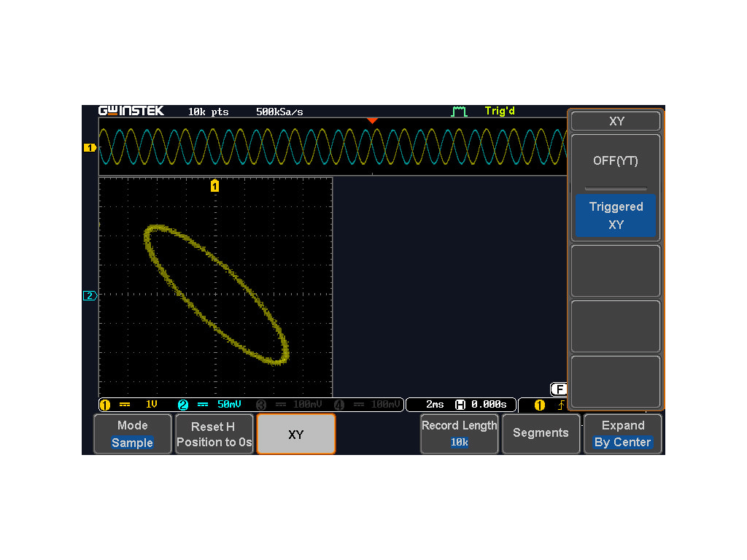This screenshot has height=560, width=747.
Task: Open the Record Length 10k selector
Action: (459, 433)
